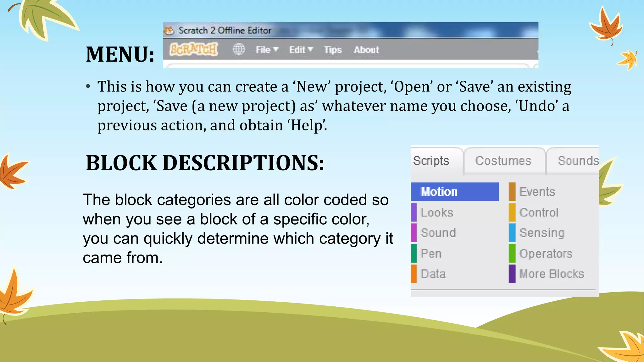Choose the Sound block category
The width and height of the screenshot is (644, 362).
(x=438, y=233)
